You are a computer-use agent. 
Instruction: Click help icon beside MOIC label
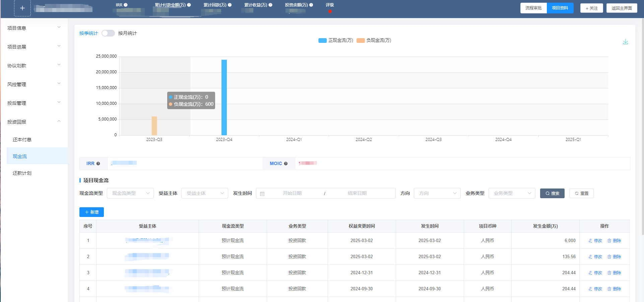pos(286,164)
